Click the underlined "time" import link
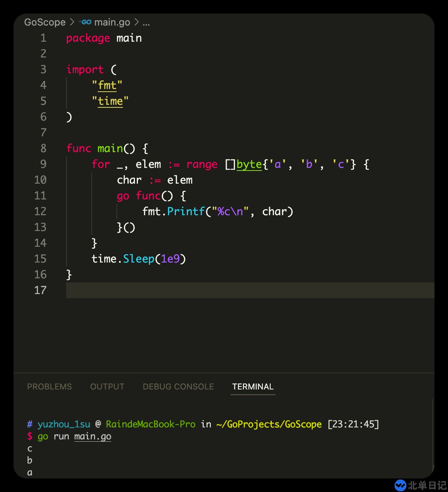The width and height of the screenshot is (448, 492). tap(110, 101)
